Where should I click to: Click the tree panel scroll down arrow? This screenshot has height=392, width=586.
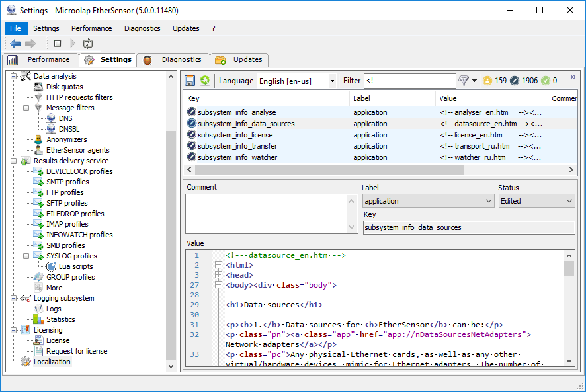[171, 366]
